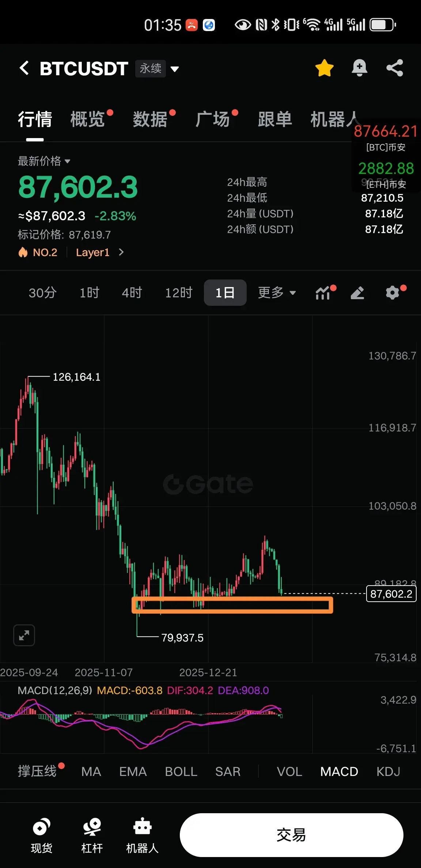The width and height of the screenshot is (421, 868).
Task: Select the drawing pencil tool
Action: coord(357,293)
